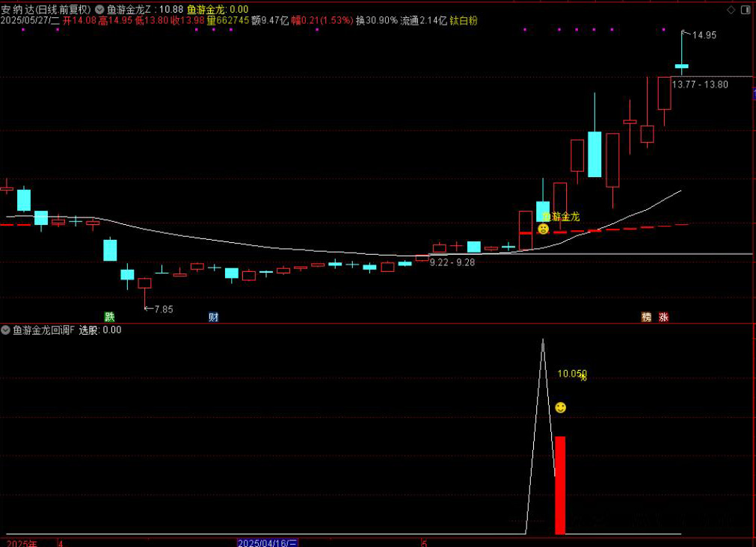The width and height of the screenshot is (756, 547).
Task: Click the 10.050 value label in indicator panel
Action: tap(571, 374)
